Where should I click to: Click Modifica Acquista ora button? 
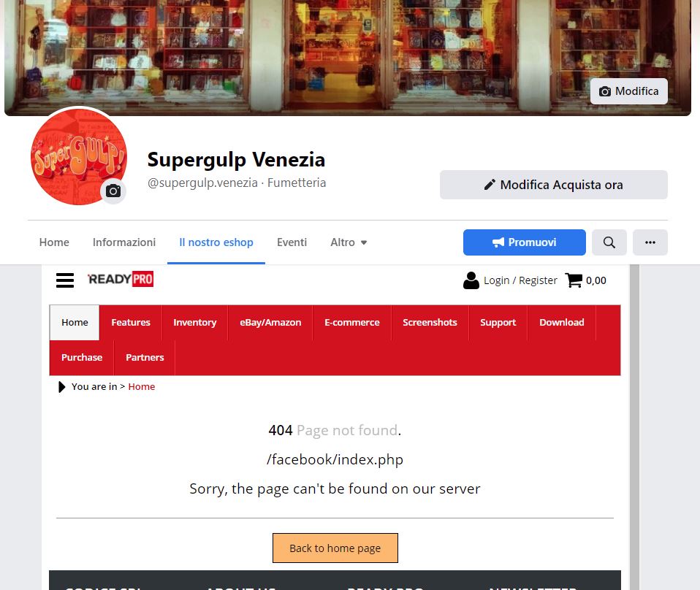click(x=554, y=185)
